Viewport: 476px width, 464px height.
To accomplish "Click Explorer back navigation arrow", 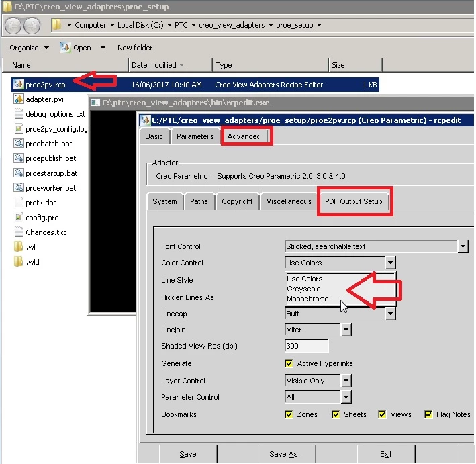I will 13,26.
